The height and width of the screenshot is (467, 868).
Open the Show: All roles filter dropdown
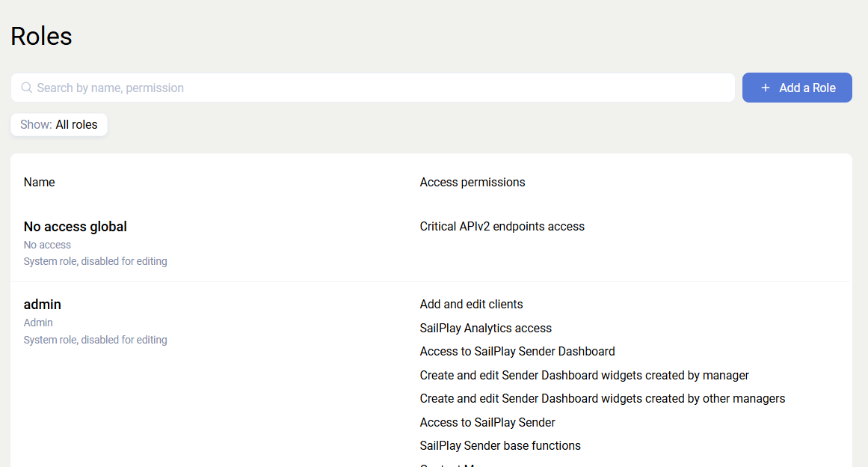click(59, 125)
